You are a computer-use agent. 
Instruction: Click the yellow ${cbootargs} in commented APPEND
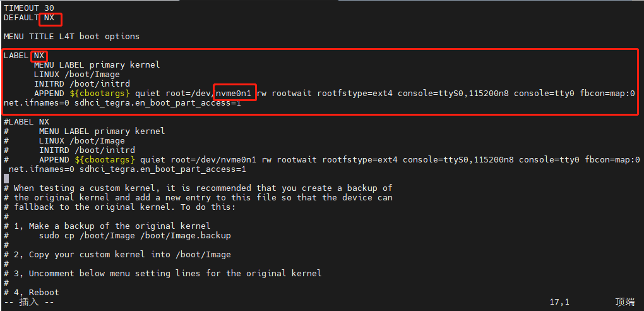(x=105, y=160)
